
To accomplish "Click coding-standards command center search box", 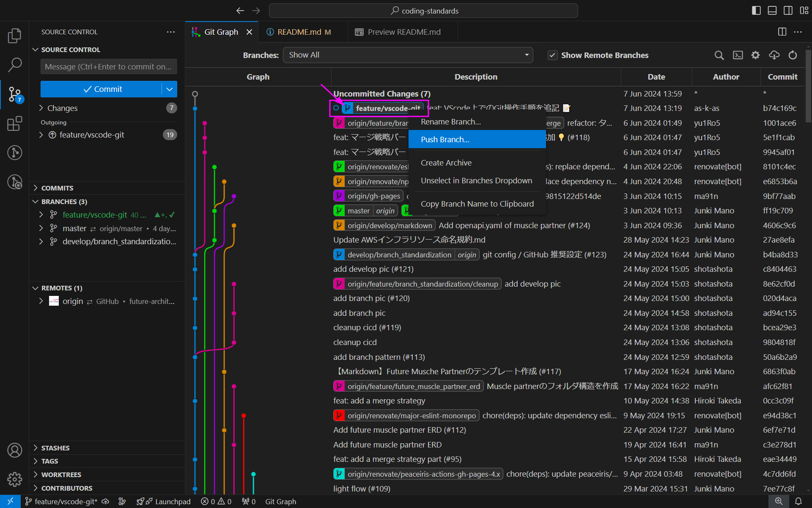I will [423, 11].
